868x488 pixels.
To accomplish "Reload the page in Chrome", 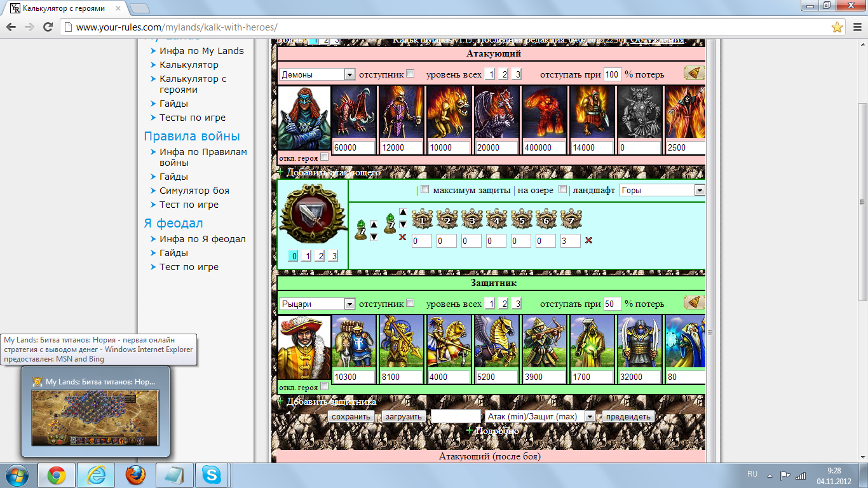I will click(48, 27).
